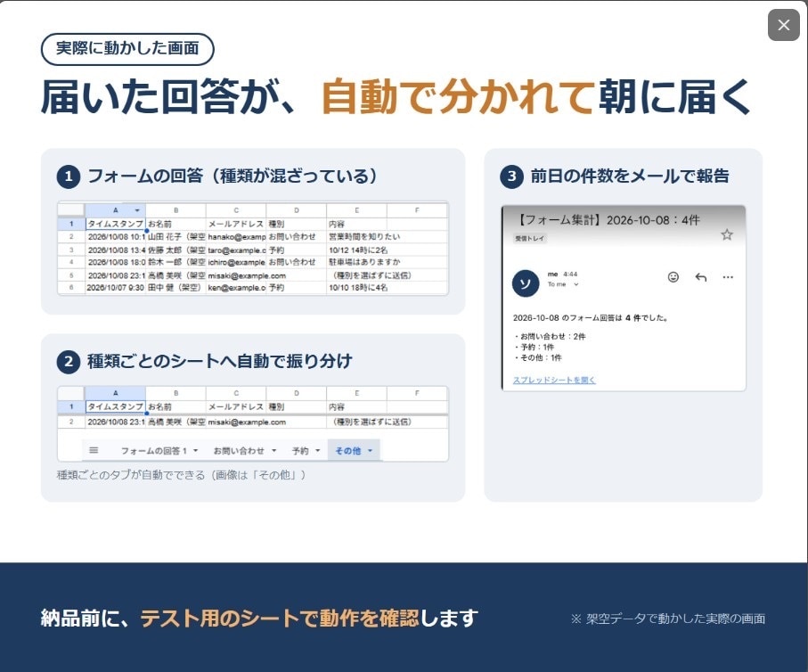
Task: Click cell 営業時間を知りたい
Action: click(365, 237)
